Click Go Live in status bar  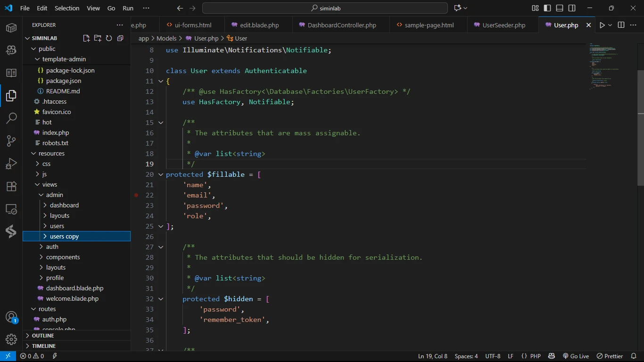tap(576, 356)
